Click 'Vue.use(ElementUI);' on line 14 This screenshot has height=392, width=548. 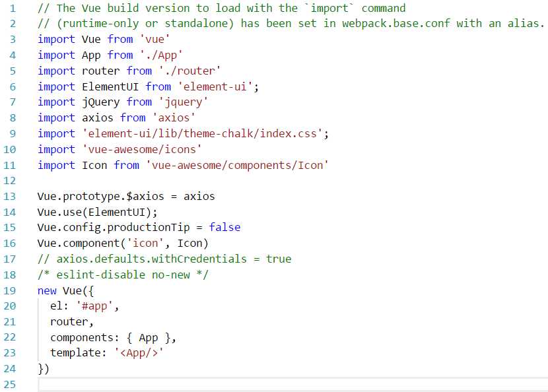(x=98, y=212)
